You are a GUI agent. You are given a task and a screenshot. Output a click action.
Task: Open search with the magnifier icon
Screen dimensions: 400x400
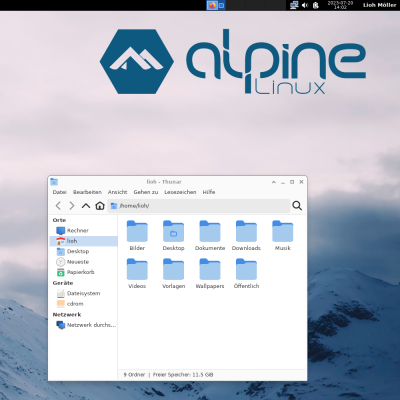(x=297, y=206)
